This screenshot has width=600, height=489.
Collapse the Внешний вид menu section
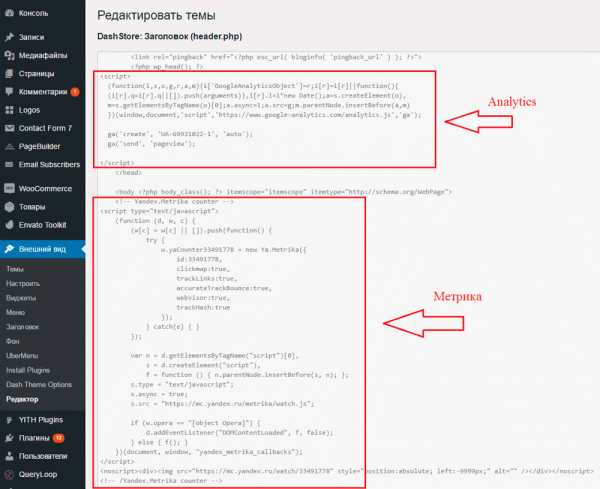(40, 250)
